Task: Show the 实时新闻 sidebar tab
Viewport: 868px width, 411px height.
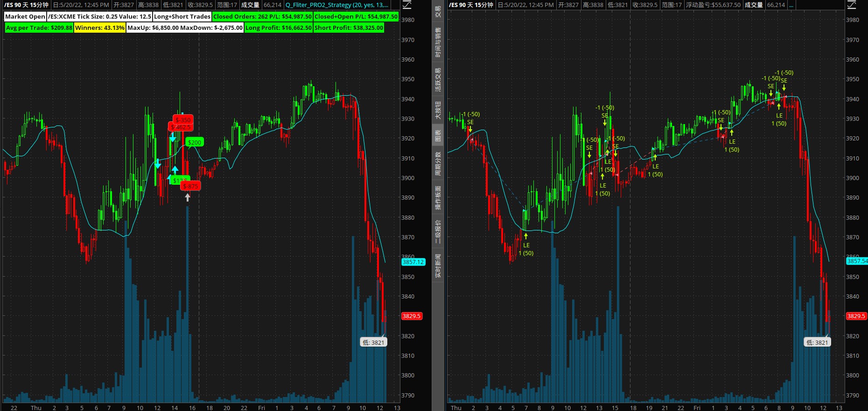Action: 438,266
